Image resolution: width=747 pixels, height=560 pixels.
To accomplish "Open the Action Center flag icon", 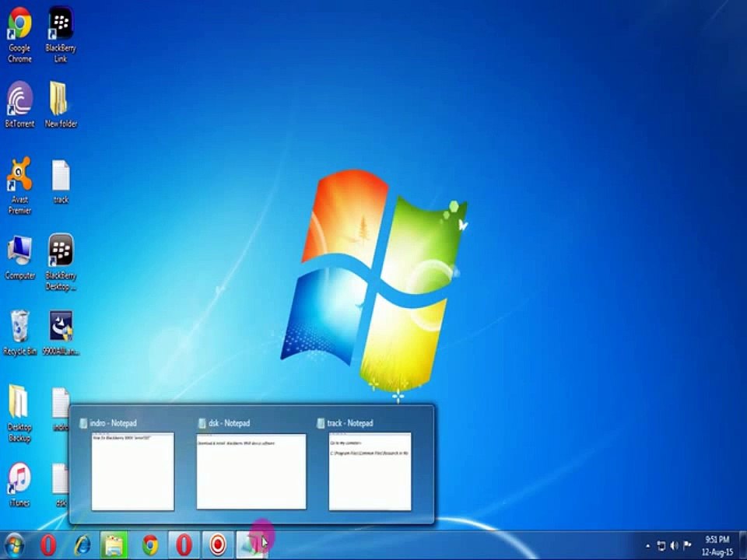I will pyautogui.click(x=687, y=546).
